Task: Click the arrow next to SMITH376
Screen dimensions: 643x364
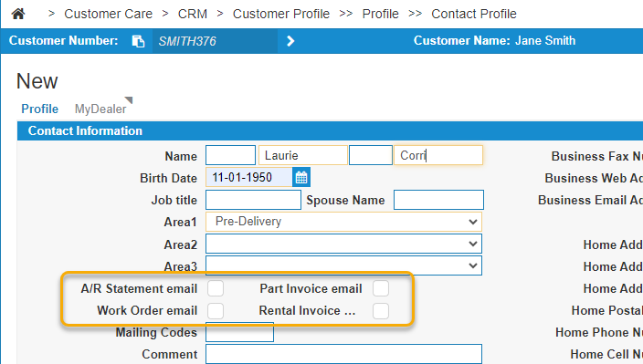Action: pos(290,41)
